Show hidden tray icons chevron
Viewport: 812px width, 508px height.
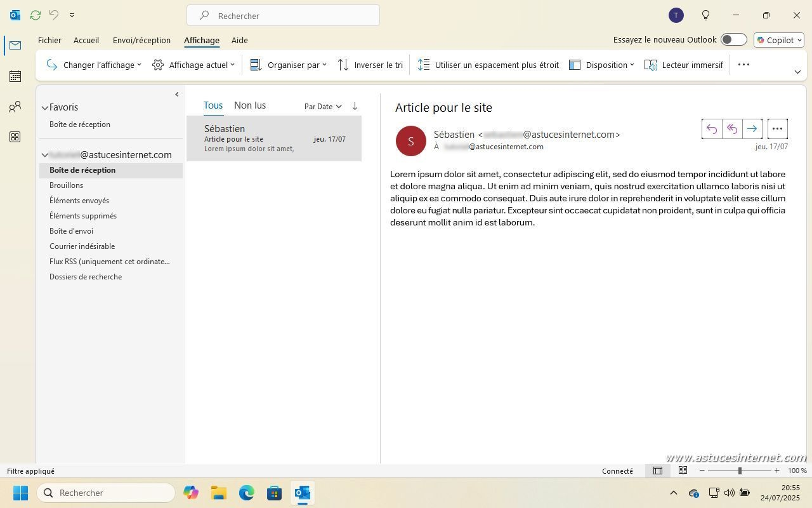tap(674, 493)
